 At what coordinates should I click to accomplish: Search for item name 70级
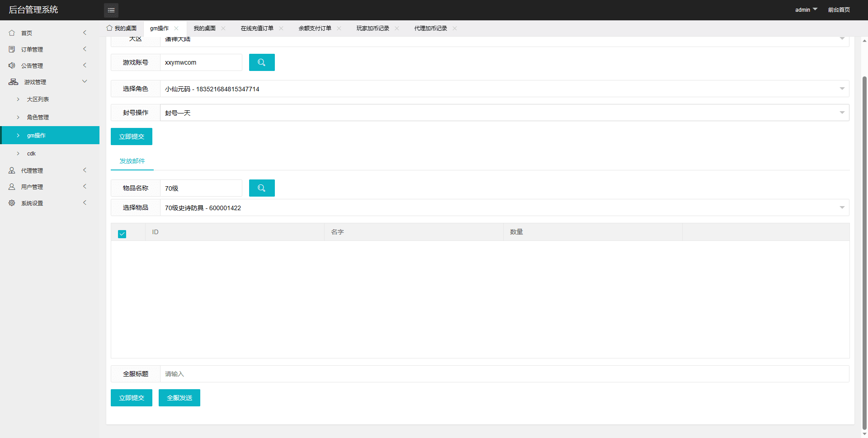coord(262,188)
